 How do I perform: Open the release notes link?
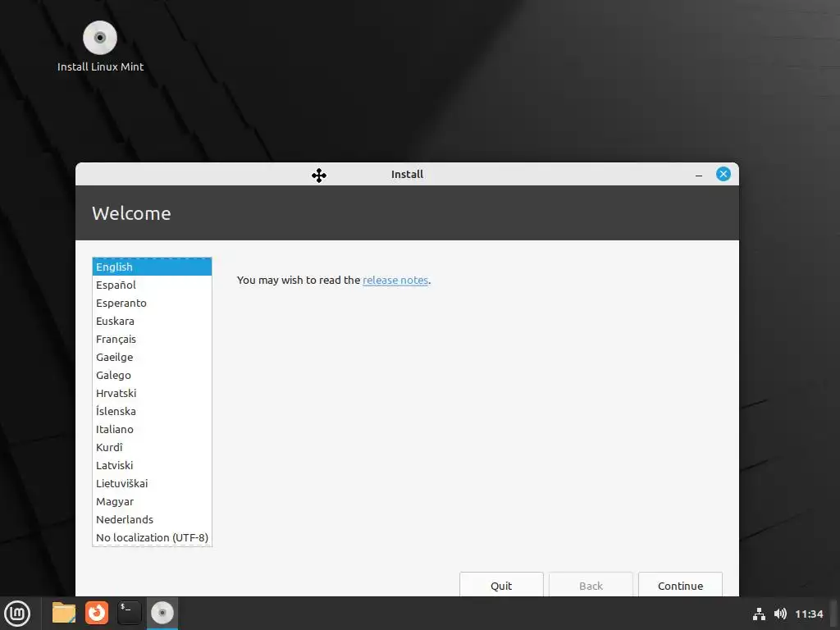(x=395, y=281)
